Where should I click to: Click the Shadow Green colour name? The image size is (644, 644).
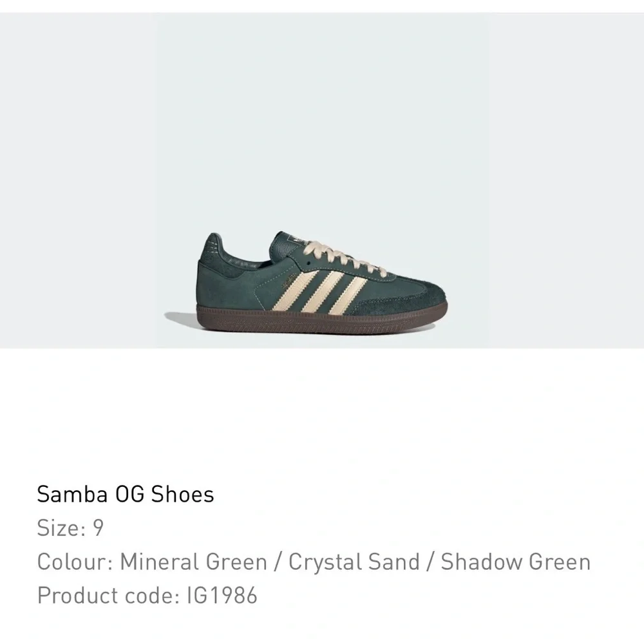point(516,562)
